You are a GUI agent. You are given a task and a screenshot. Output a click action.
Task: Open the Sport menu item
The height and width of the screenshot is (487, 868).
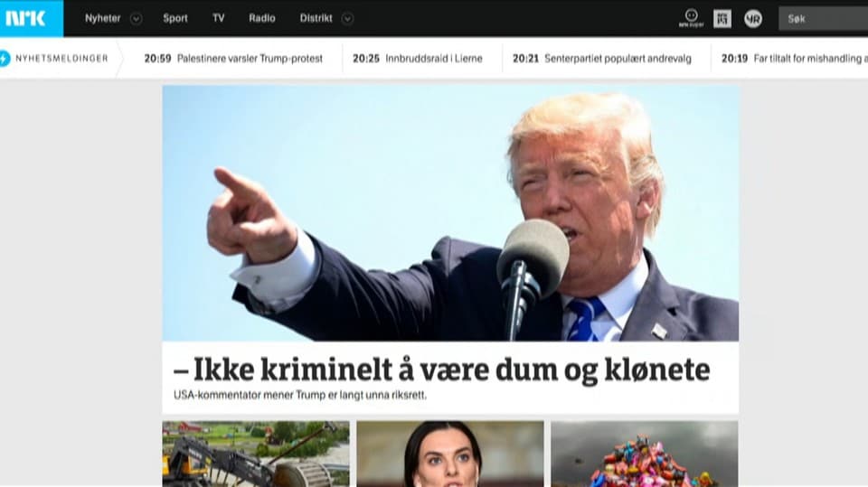click(175, 18)
